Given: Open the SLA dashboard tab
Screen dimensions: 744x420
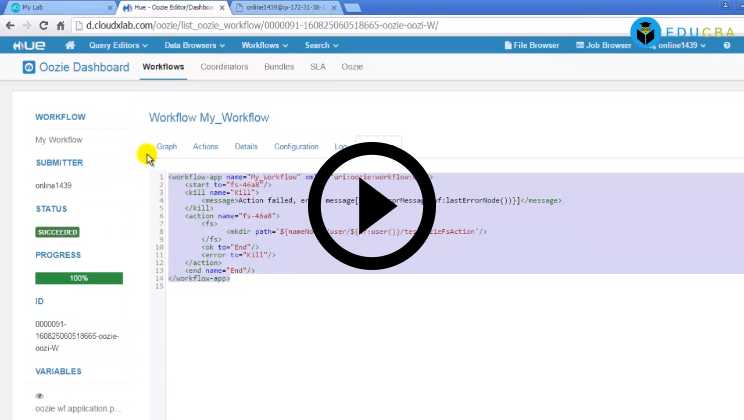Looking at the screenshot, I should pyautogui.click(x=318, y=67).
